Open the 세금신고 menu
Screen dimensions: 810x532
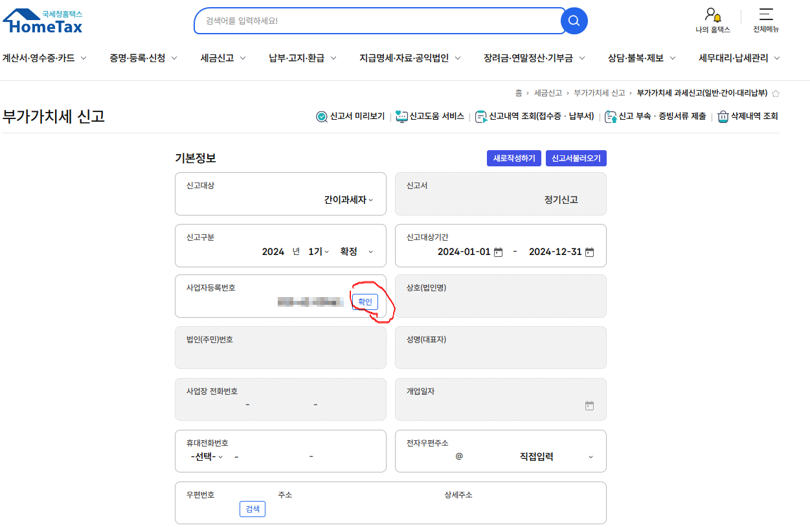pos(217,58)
